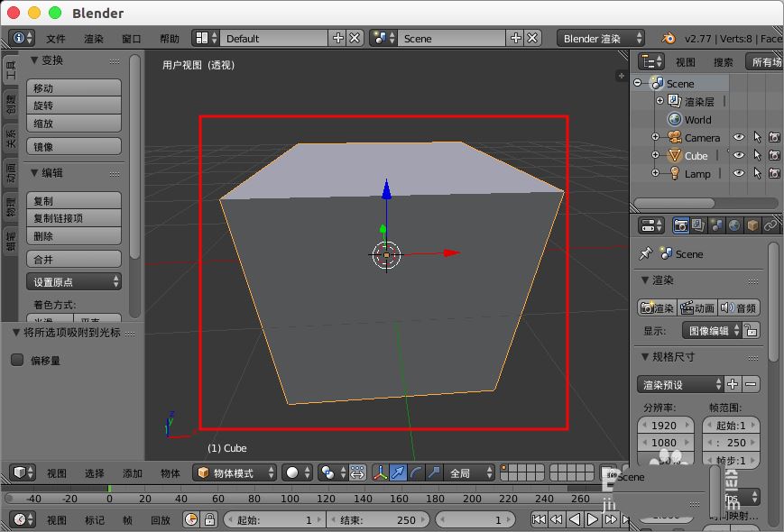Disable Cube selectability arrow toggle
784x532 pixels.
click(757, 156)
